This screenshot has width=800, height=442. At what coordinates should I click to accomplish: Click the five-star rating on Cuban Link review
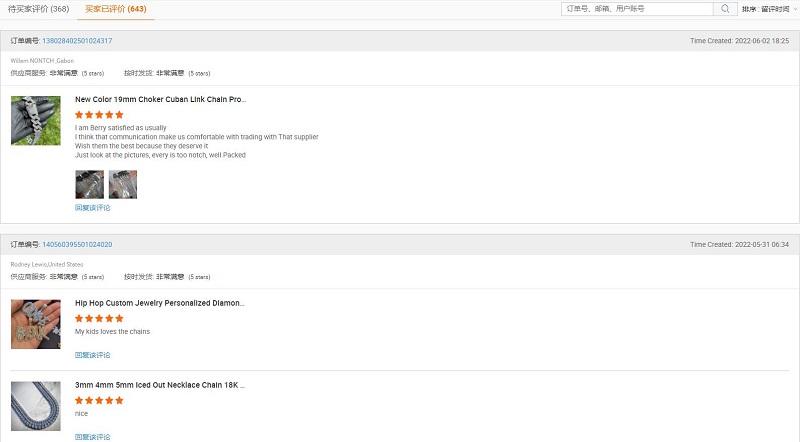pos(99,115)
